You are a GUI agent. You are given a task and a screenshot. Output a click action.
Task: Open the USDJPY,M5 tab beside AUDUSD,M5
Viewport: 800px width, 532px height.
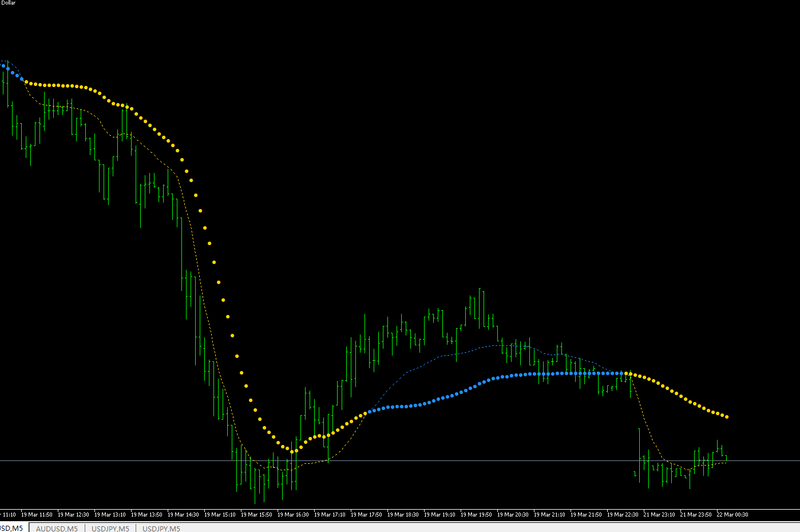(110, 528)
